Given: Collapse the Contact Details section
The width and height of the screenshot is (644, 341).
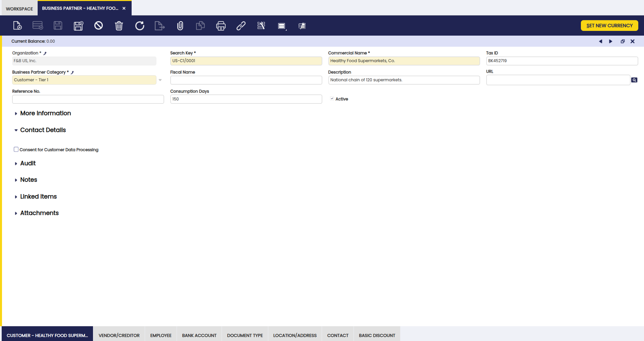Looking at the screenshot, I should coord(43,130).
